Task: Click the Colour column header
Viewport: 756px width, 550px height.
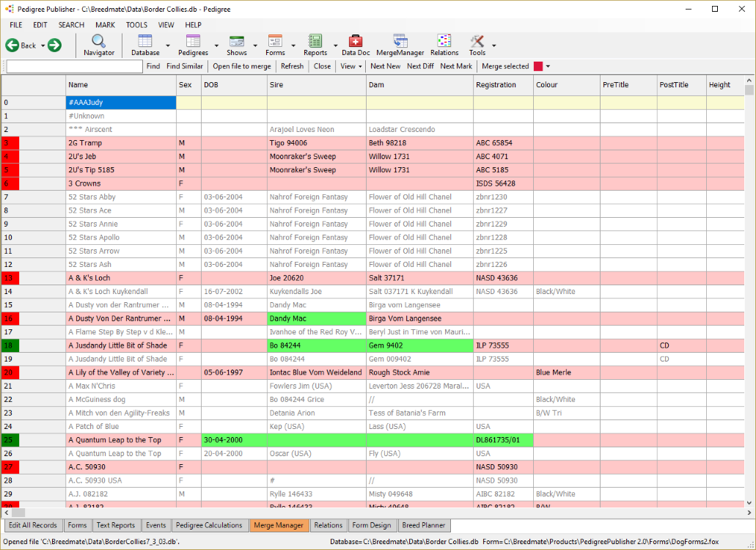Action: [567, 85]
